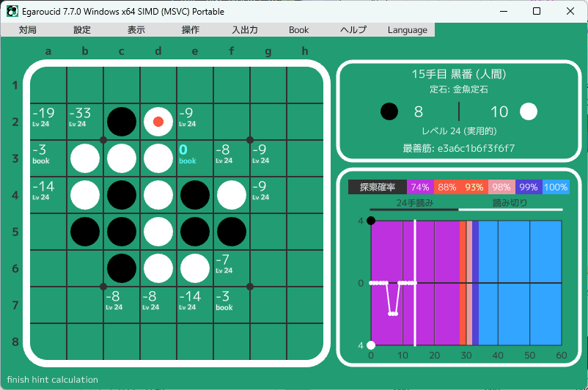Play the best move at e3
Screen dimensions: 588x390
point(195,158)
